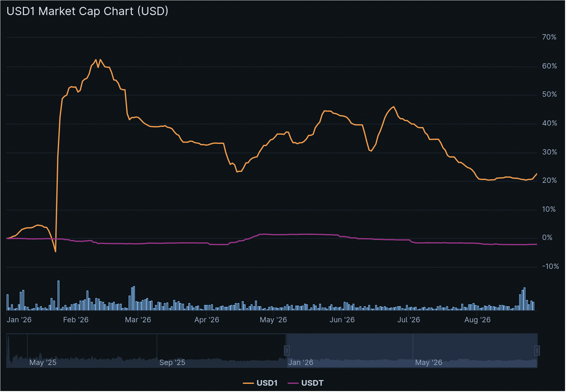The image size is (566, 392).
Task: Click the 70% y-axis label
Action: pos(549,37)
